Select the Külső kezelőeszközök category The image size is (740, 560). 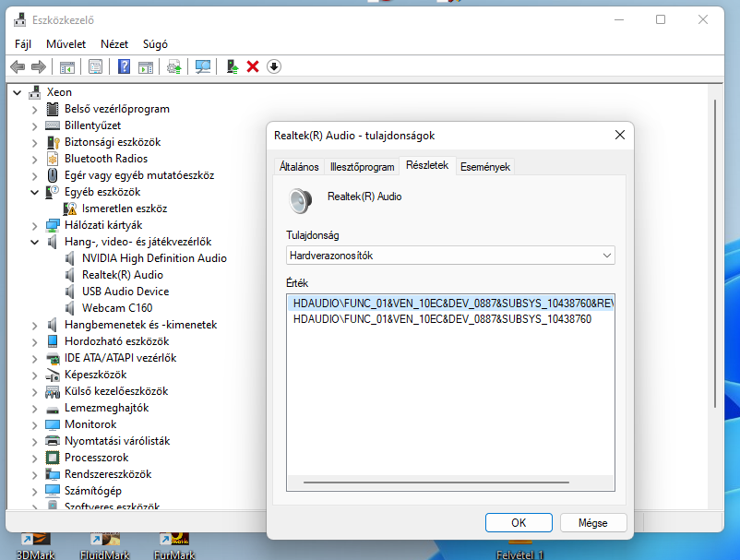(x=116, y=391)
